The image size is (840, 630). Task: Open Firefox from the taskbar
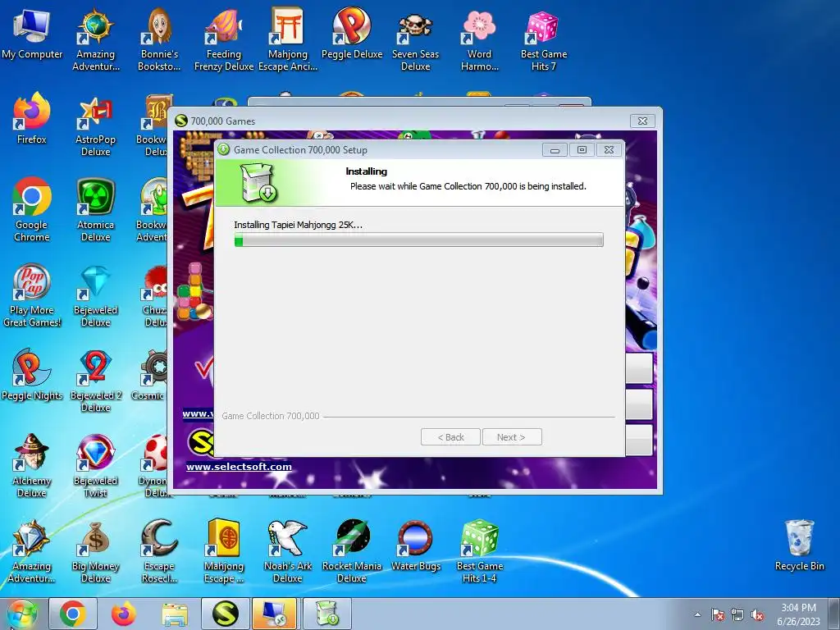click(124, 614)
